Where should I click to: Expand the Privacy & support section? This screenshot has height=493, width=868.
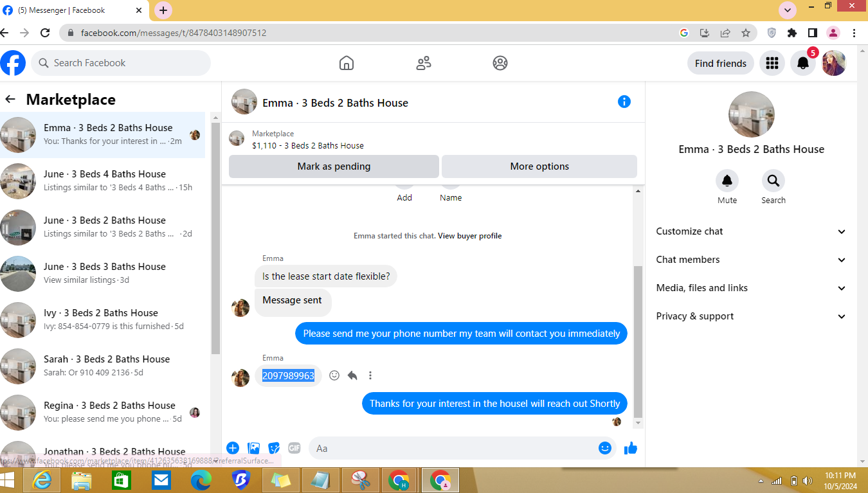click(751, 316)
